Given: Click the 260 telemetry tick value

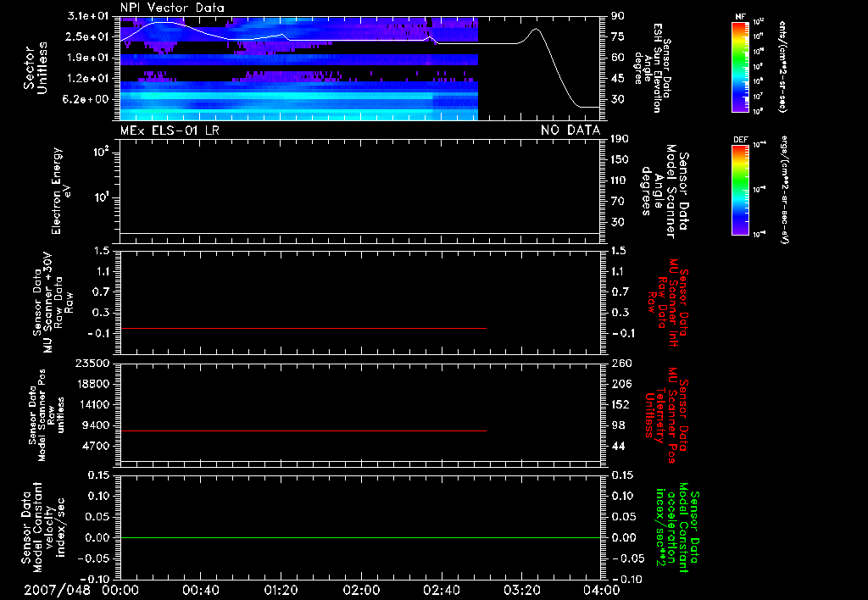Looking at the screenshot, I should pos(621,363).
